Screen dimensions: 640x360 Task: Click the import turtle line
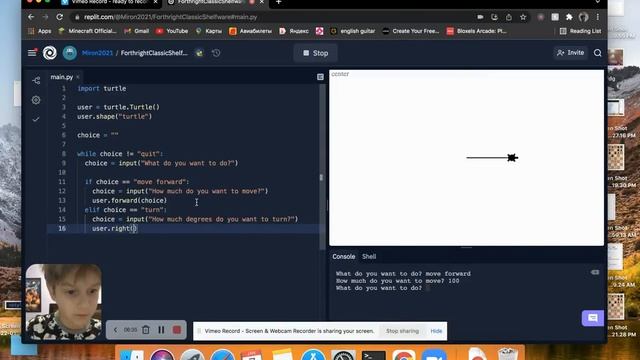(102, 89)
